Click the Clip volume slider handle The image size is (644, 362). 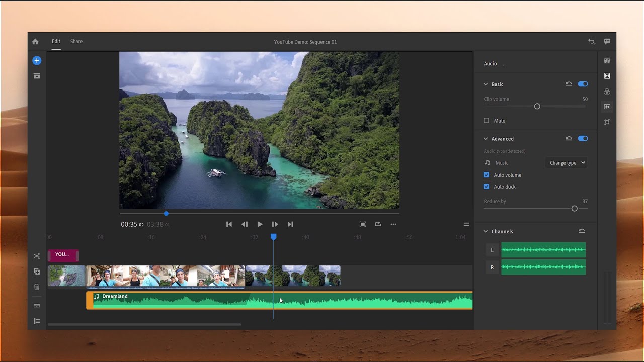[x=537, y=107]
